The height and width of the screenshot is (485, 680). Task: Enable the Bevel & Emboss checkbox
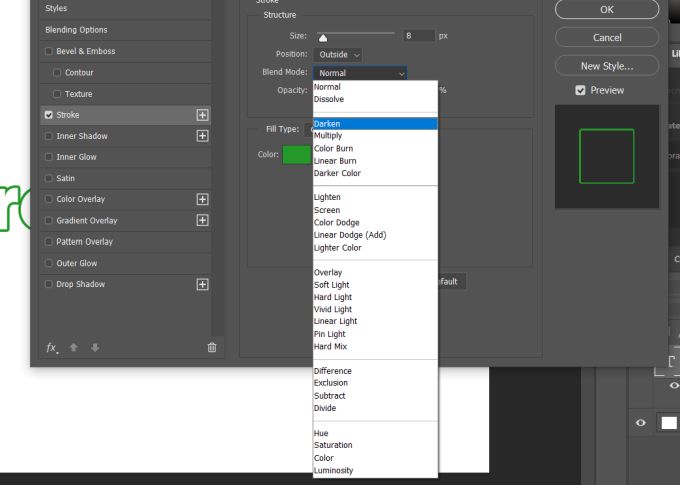[49, 51]
